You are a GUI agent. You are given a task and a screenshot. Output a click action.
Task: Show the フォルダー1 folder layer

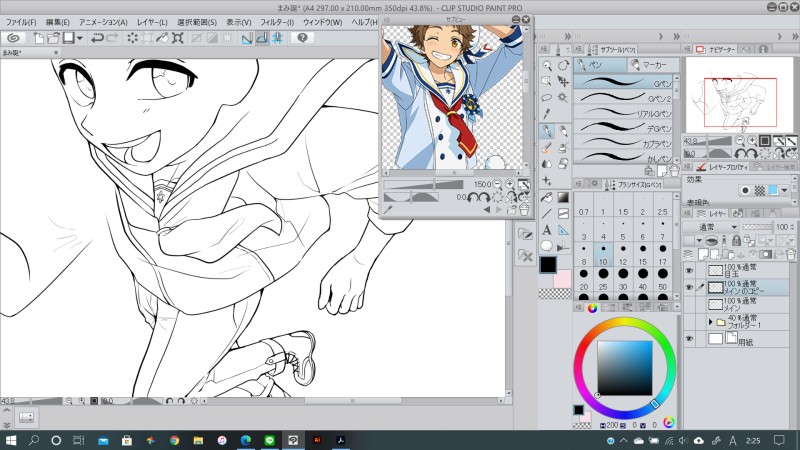tap(689, 322)
